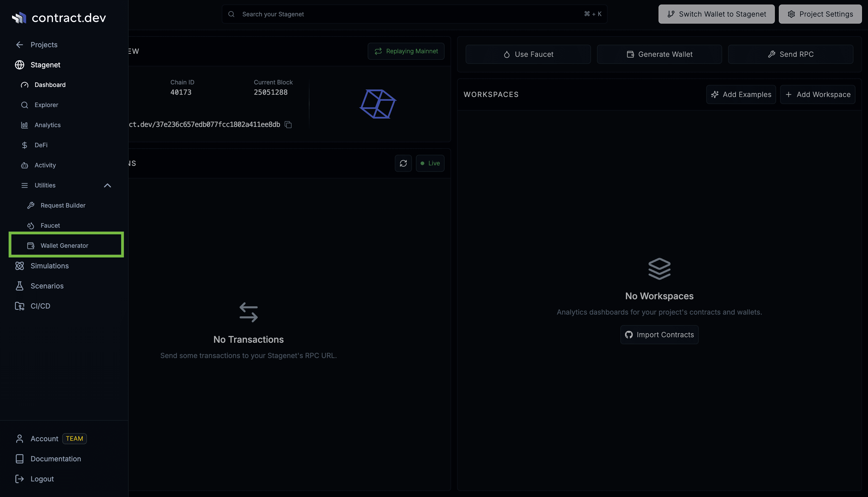Click the No Transactions heading

248,340
